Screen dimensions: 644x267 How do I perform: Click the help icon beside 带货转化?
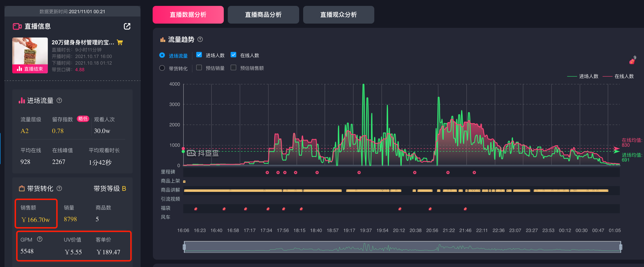click(x=60, y=189)
